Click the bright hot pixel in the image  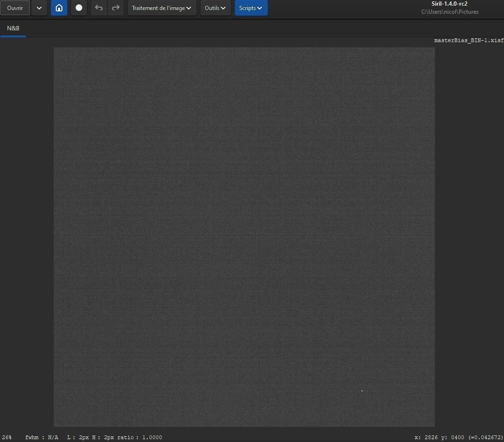[362, 391]
